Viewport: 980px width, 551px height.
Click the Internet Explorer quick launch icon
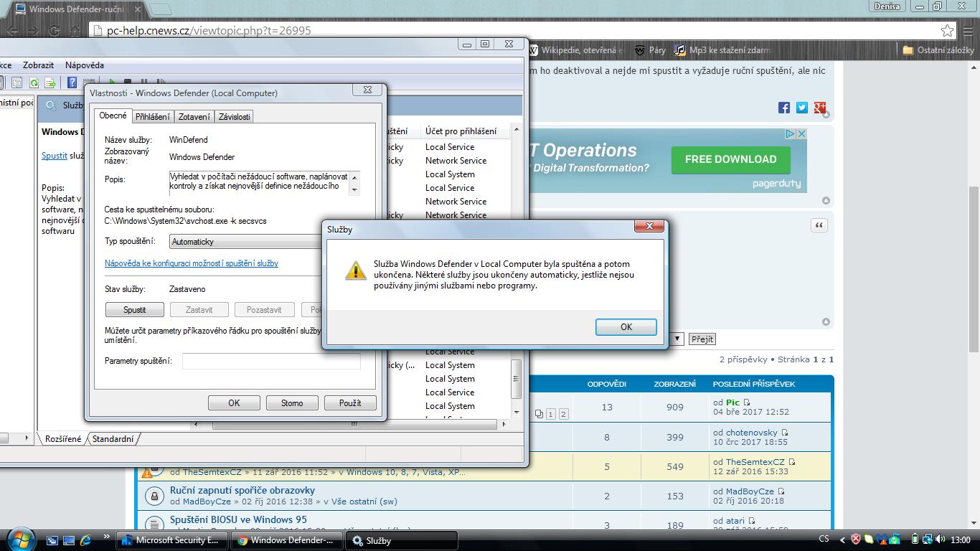click(x=85, y=540)
